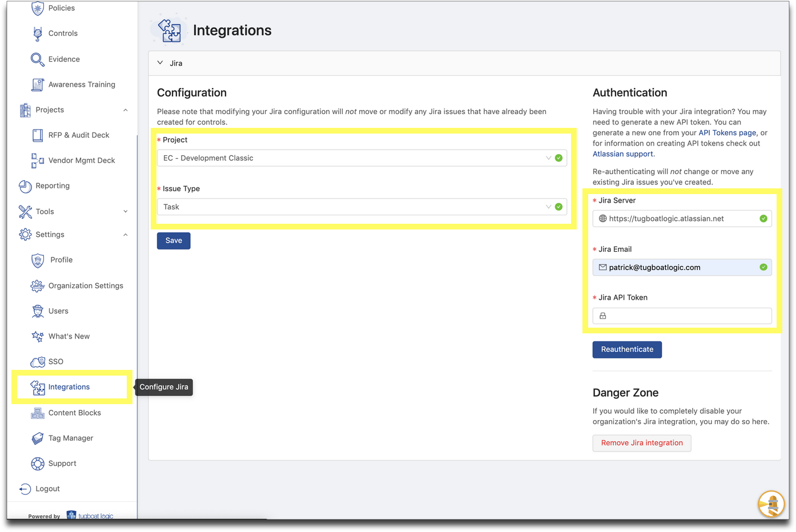Click the Users icon in sidebar

[x=38, y=311]
